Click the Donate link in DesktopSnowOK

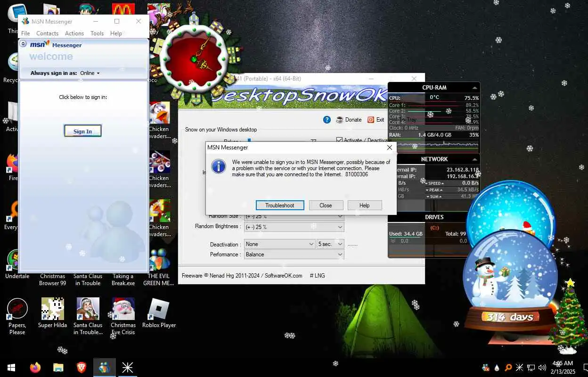349,120
